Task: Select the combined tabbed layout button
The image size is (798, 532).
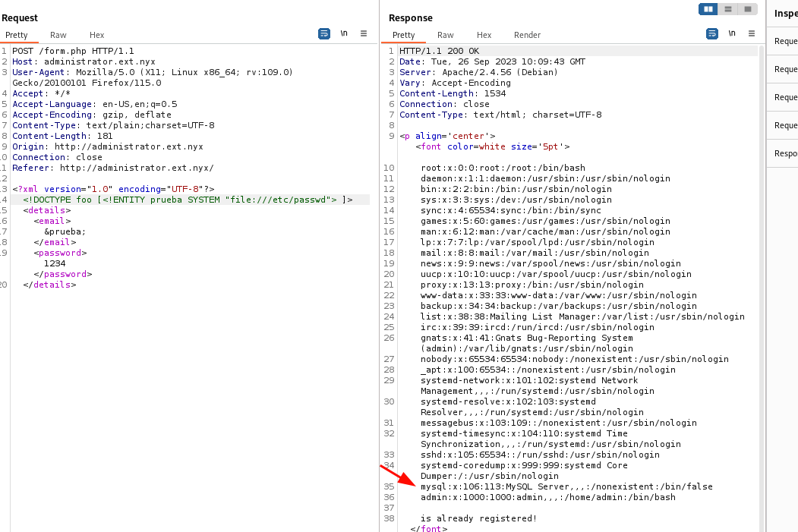Action: click(748, 9)
